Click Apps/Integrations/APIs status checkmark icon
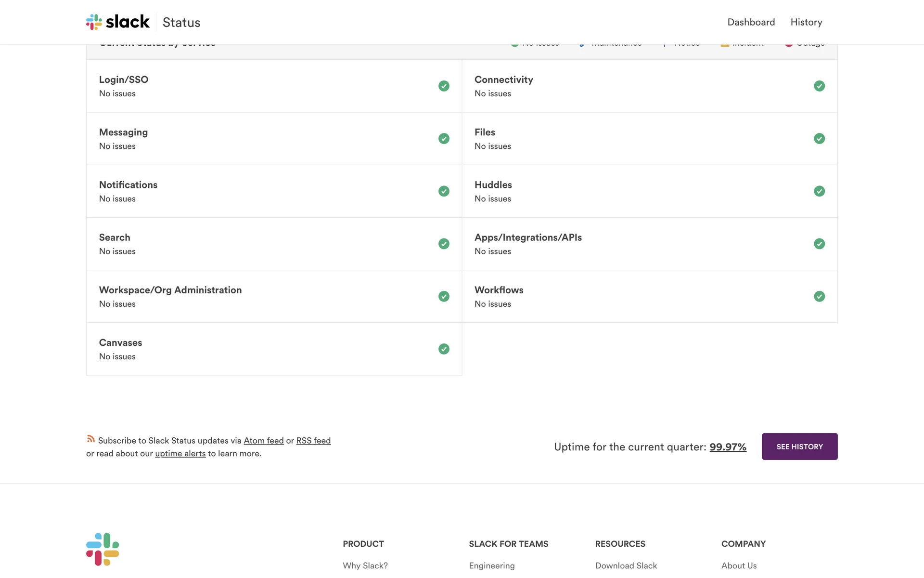Screen dimensions: 924x578 pos(819,244)
